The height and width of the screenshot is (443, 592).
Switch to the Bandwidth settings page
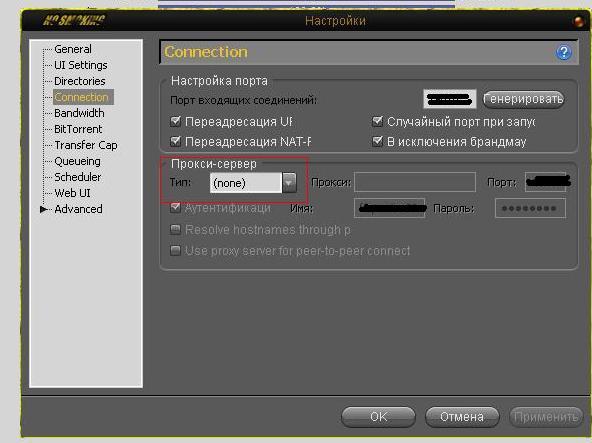pyautogui.click(x=79, y=113)
